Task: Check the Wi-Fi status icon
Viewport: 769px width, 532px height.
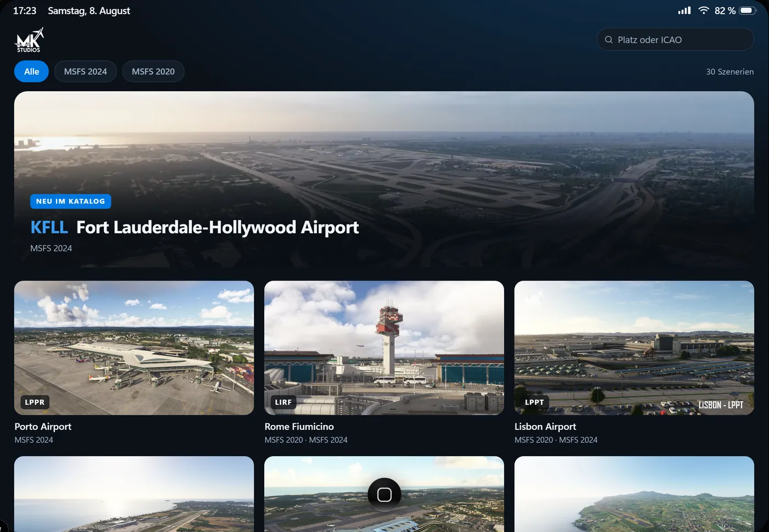Action: click(x=704, y=10)
